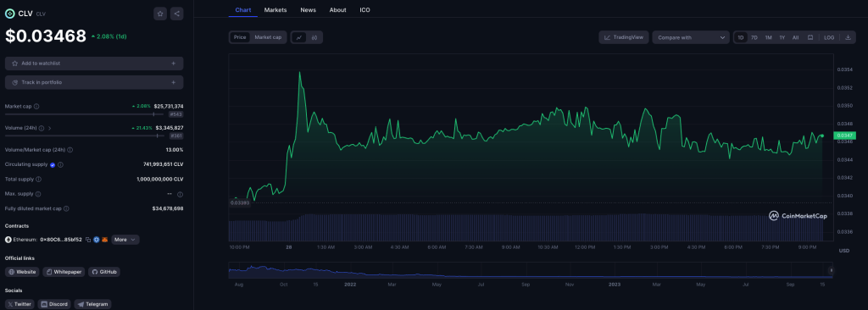Open the share icon for CLV

pyautogui.click(x=176, y=14)
